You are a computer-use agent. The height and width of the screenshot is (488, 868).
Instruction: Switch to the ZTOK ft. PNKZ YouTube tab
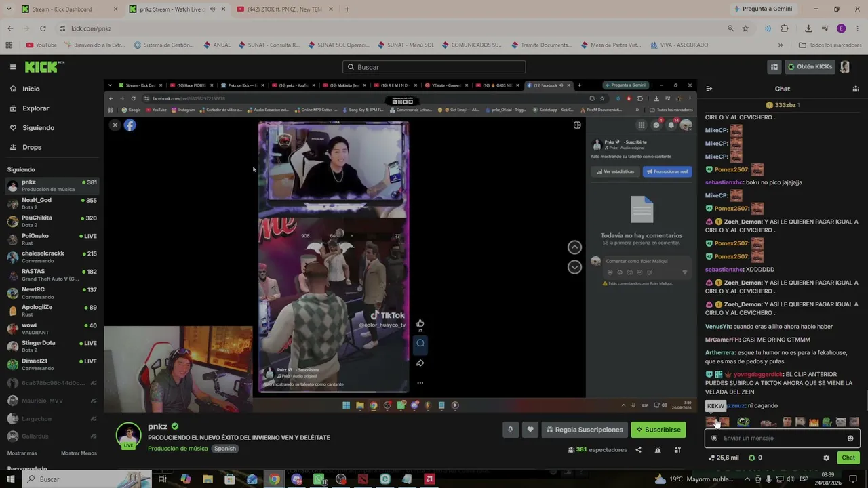[285, 9]
